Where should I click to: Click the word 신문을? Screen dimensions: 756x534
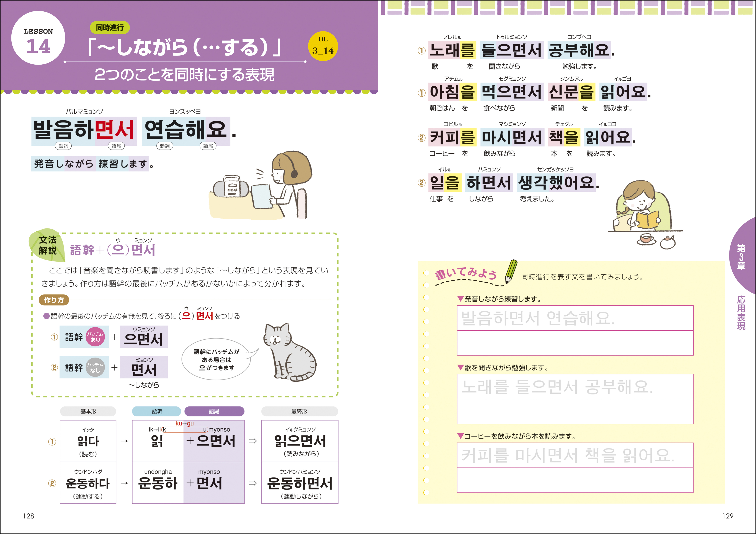tap(572, 92)
